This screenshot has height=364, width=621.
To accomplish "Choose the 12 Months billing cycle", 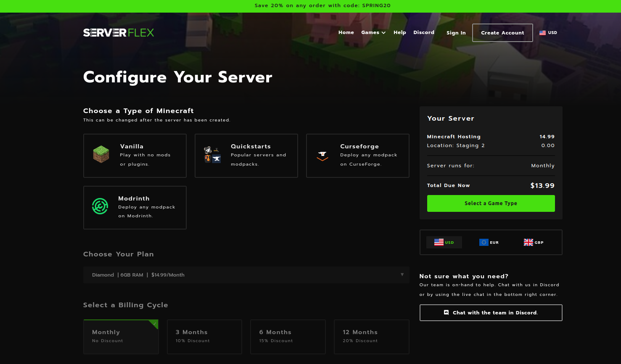I will [372, 337].
